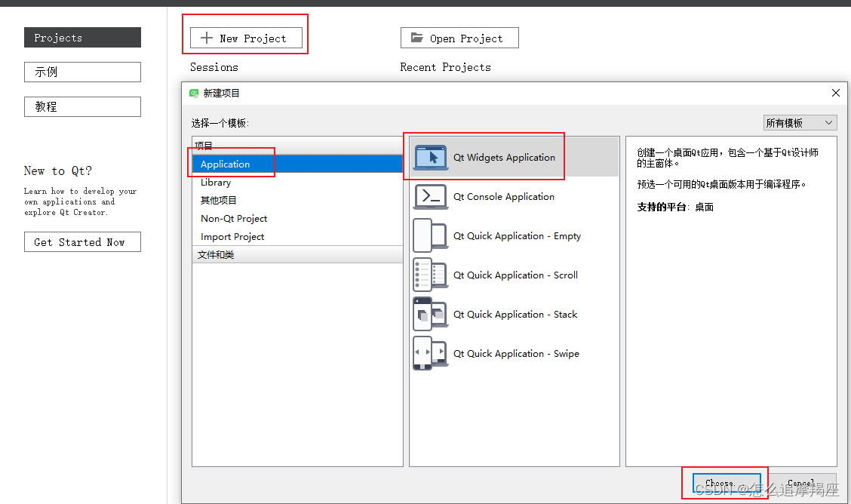Select the 其他项目 category
Viewport: 851px width, 504px height.
click(x=297, y=200)
